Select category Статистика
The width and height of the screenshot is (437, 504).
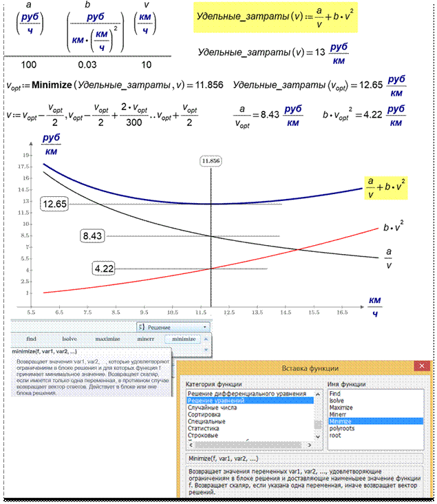click(x=203, y=428)
